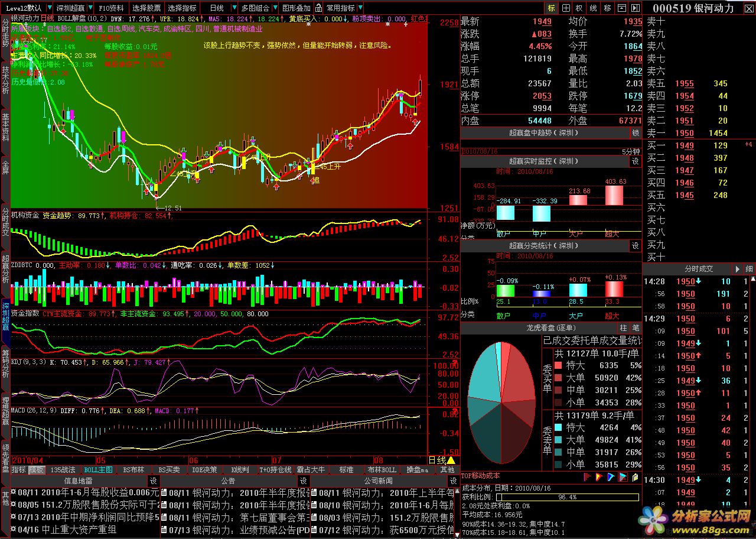Open the 技术分析 left sidebar tab
Image resolution: width=756 pixels, height=539 pixels.
point(5,80)
